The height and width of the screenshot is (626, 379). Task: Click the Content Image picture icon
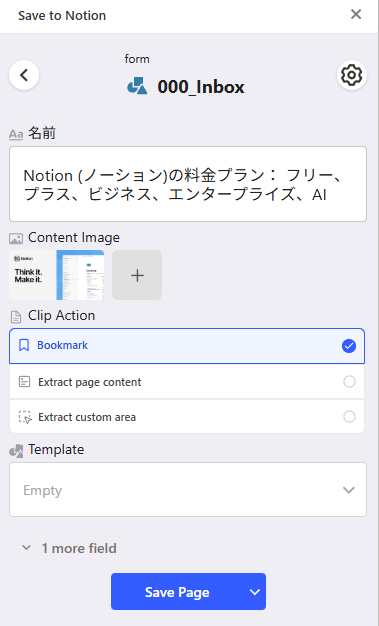pos(16,239)
